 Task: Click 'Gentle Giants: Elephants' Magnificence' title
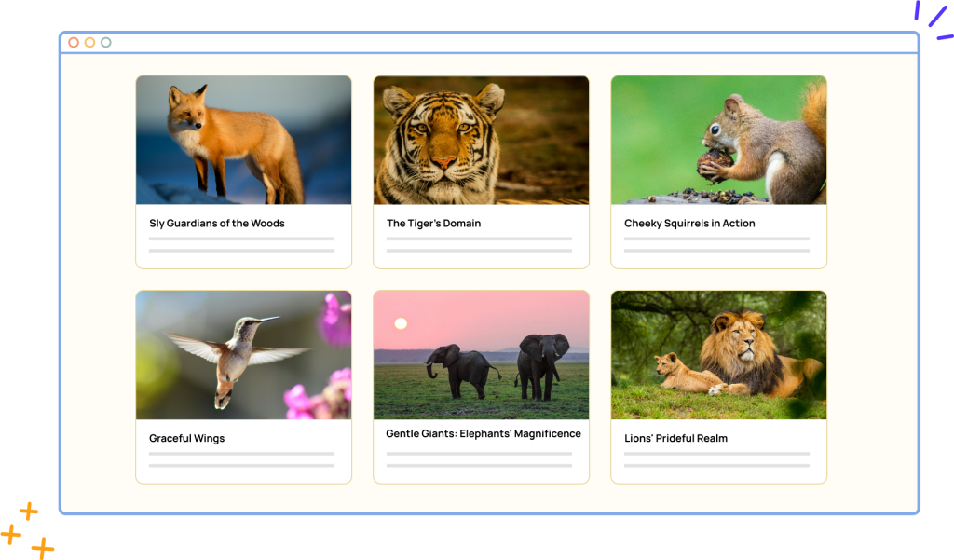tap(484, 434)
